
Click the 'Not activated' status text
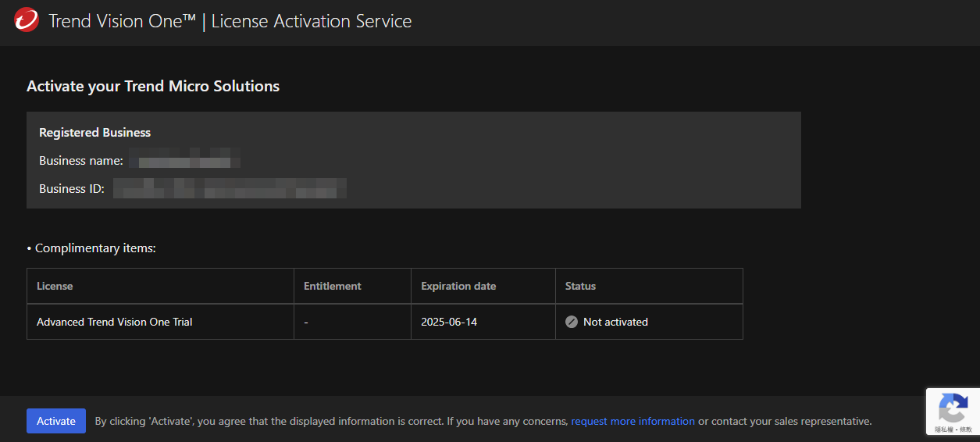tap(615, 322)
